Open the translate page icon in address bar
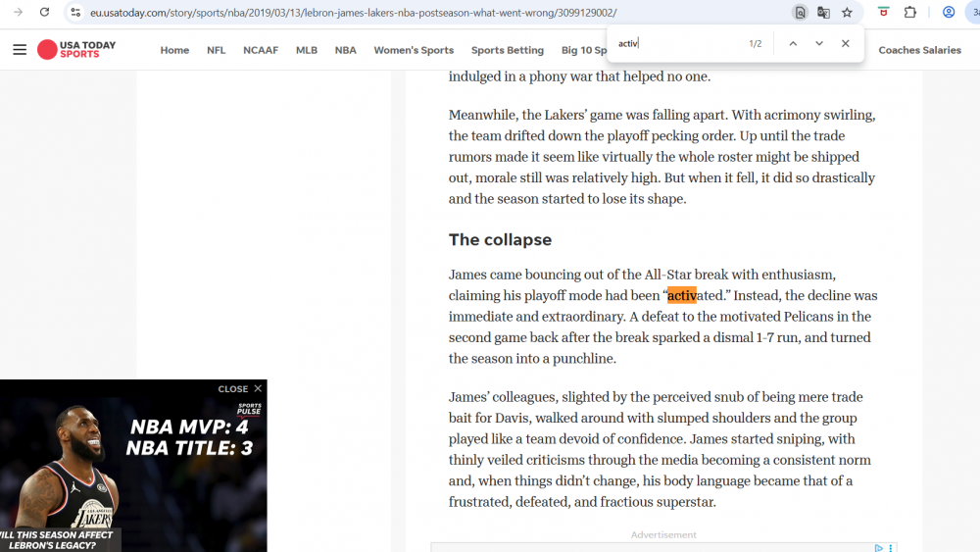Viewport: 980px width, 552px height. tap(823, 13)
